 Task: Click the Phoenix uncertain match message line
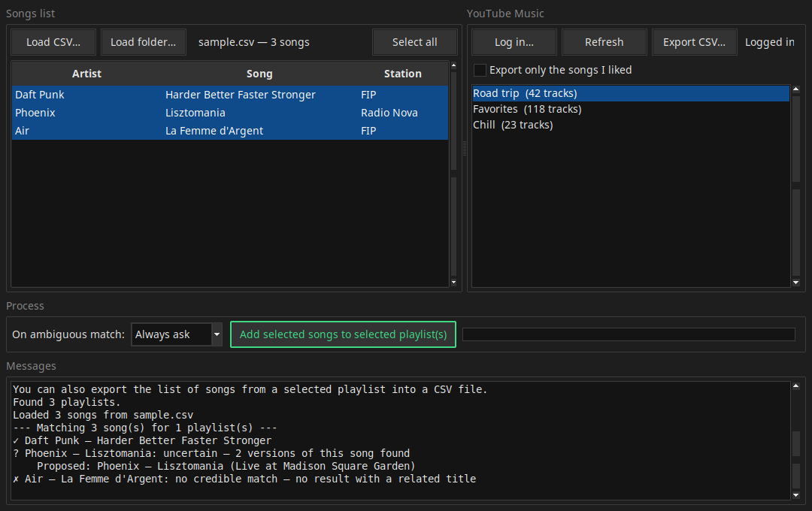tap(211, 454)
